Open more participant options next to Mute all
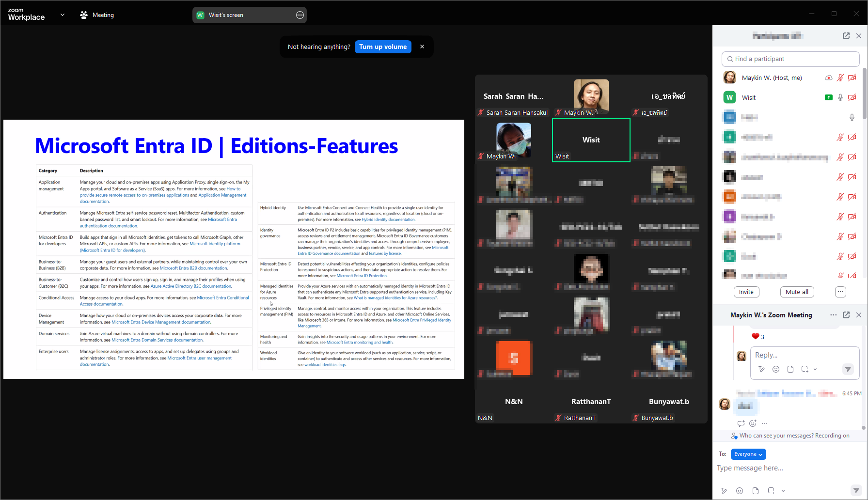The height and width of the screenshot is (500, 868). pyautogui.click(x=840, y=292)
